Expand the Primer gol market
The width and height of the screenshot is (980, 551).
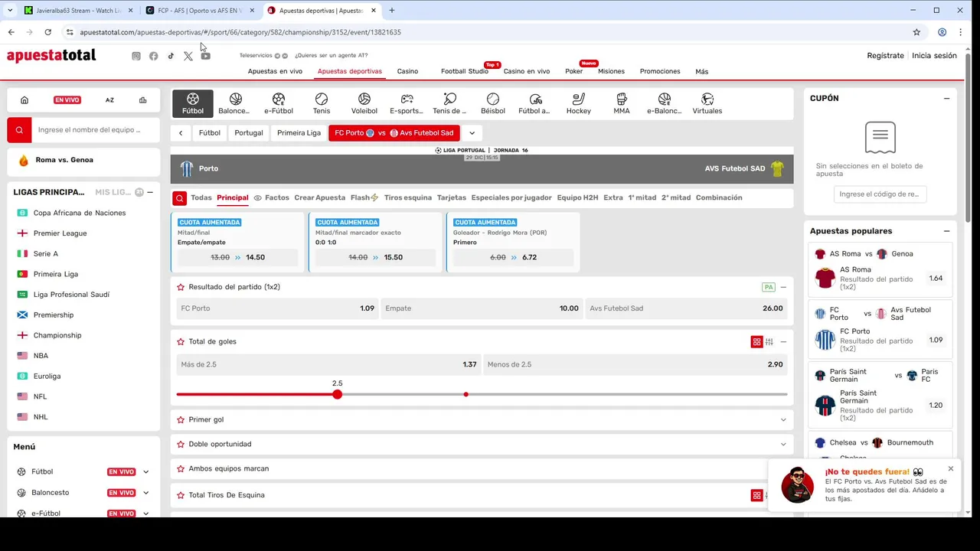click(783, 419)
